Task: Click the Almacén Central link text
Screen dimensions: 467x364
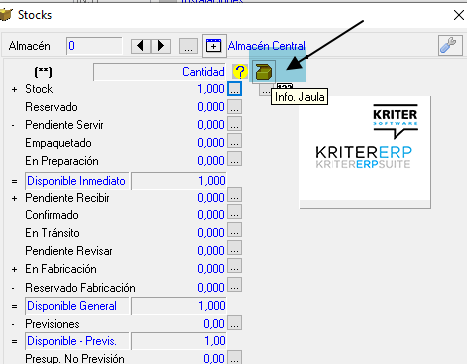Action: click(x=267, y=46)
